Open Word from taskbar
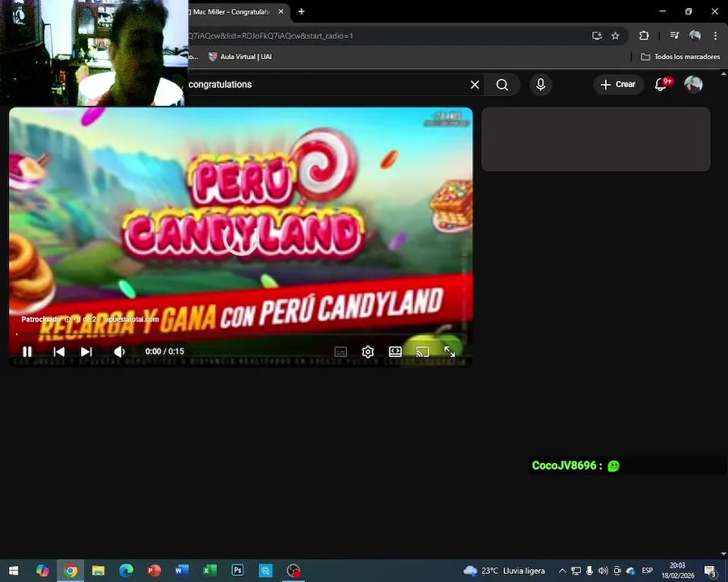 point(181,571)
